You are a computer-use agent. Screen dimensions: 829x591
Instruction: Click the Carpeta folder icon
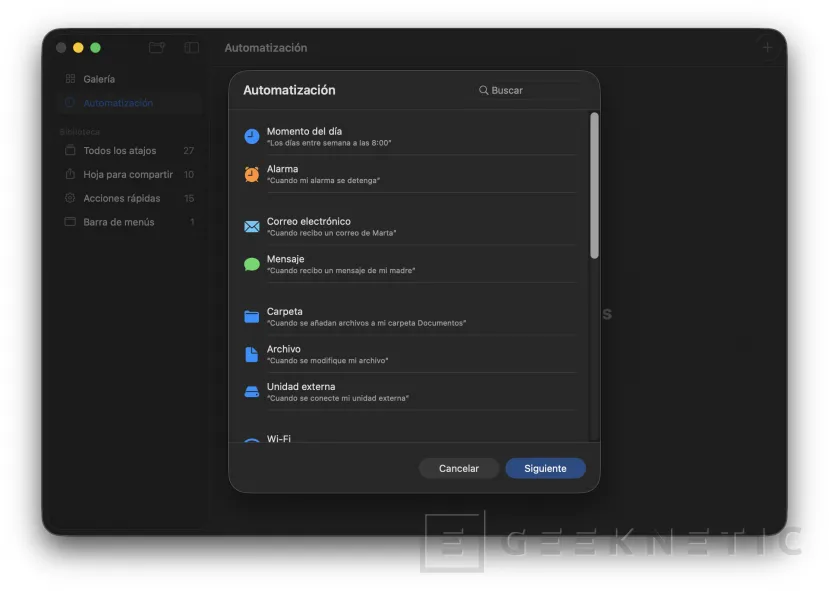pos(252,317)
